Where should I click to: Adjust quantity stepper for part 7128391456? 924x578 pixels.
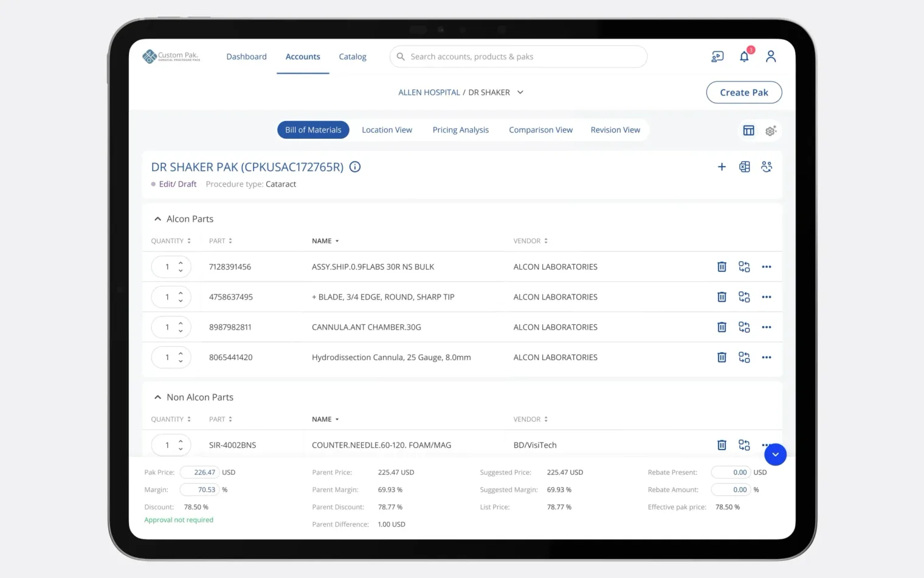click(x=181, y=266)
